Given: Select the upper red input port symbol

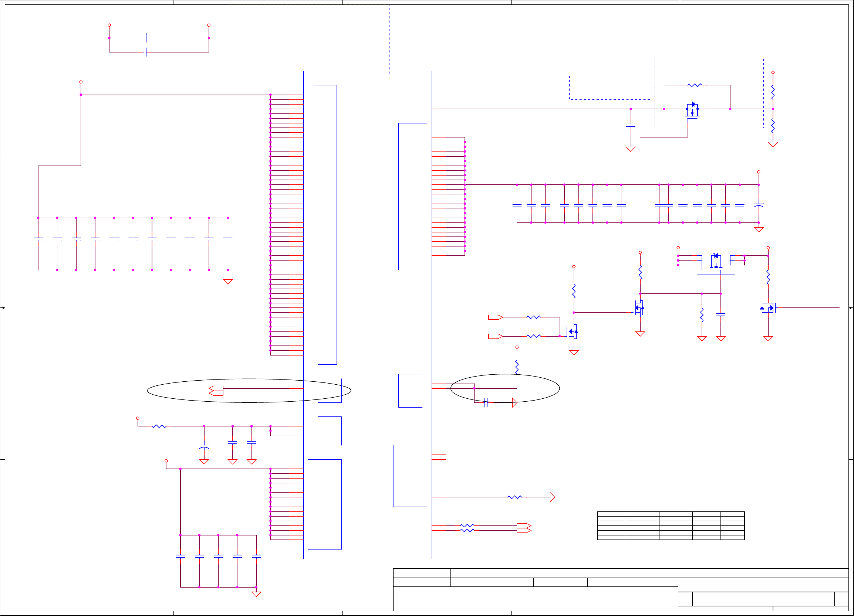Looking at the screenshot, I should [x=495, y=317].
